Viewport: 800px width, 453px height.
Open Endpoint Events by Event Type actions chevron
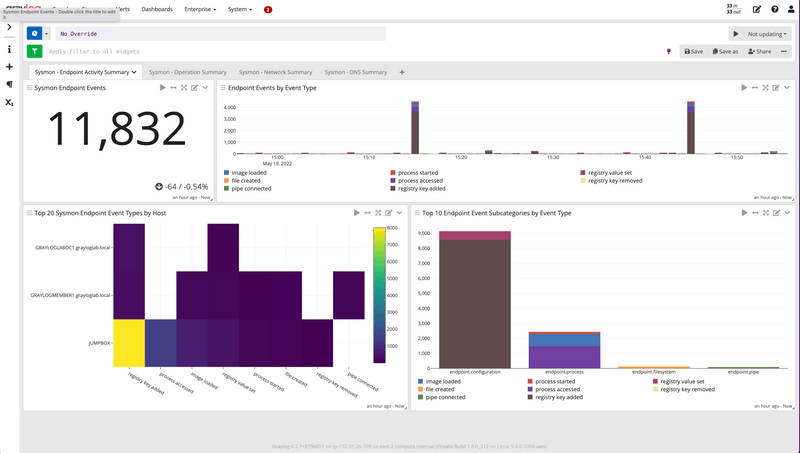[x=787, y=88]
